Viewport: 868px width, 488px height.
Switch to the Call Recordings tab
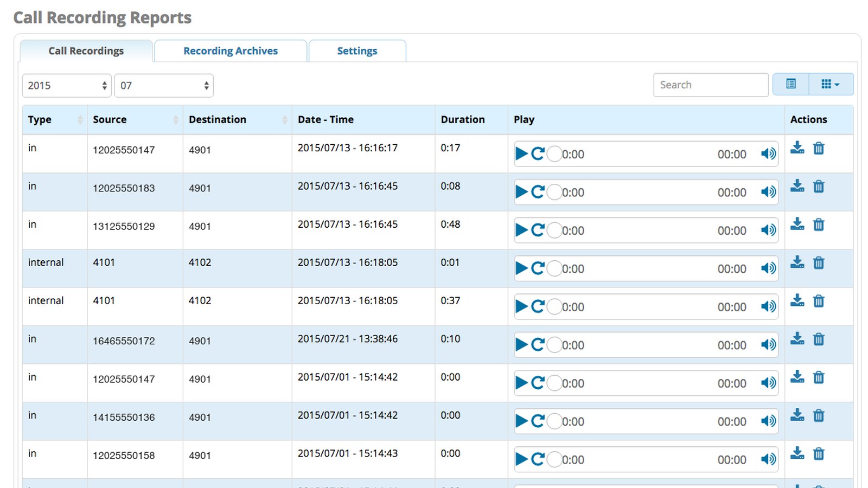86,51
